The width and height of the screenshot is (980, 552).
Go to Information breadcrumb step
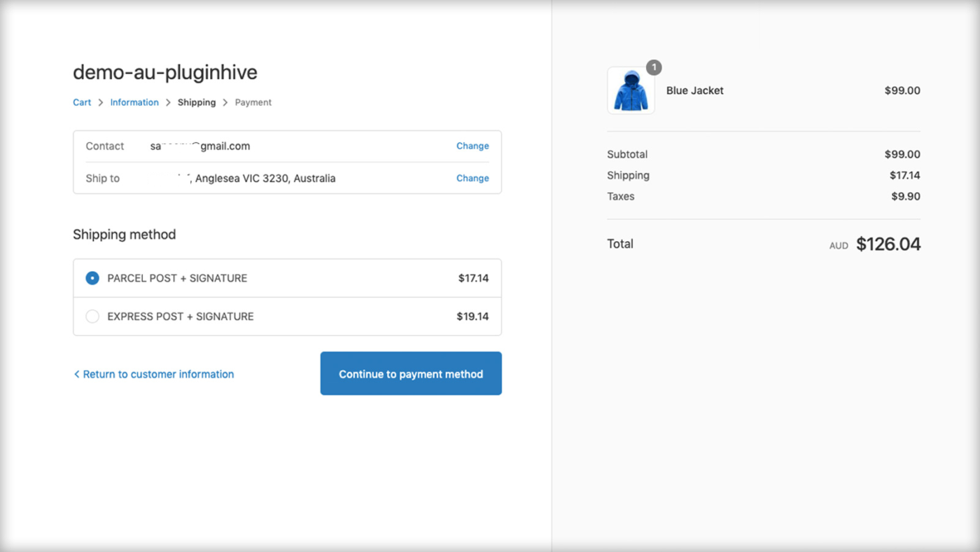(x=134, y=102)
